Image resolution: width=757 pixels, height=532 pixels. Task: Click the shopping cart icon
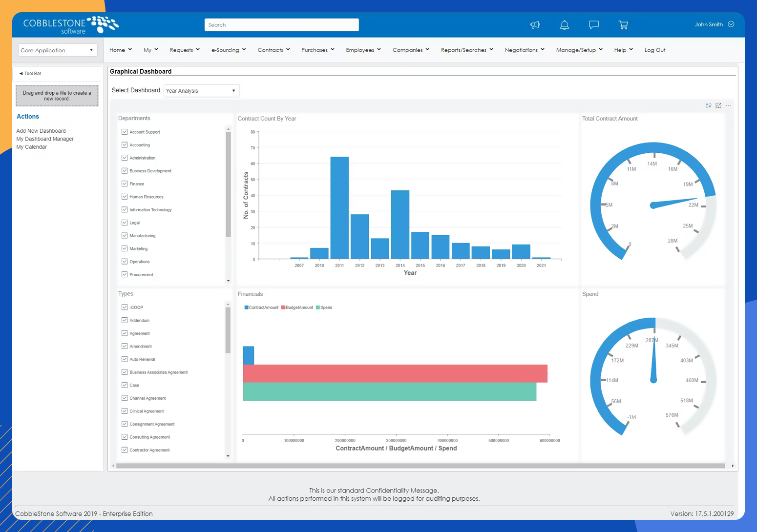pyautogui.click(x=624, y=25)
